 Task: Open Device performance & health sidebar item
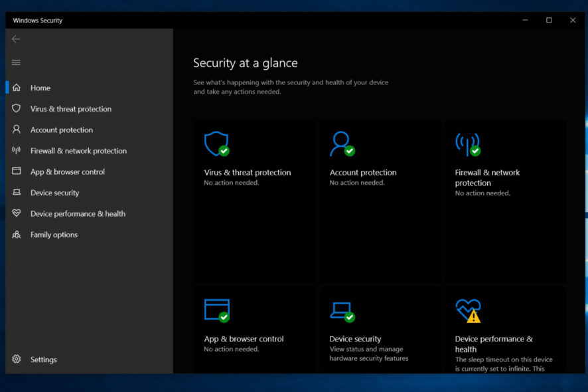pos(89,214)
